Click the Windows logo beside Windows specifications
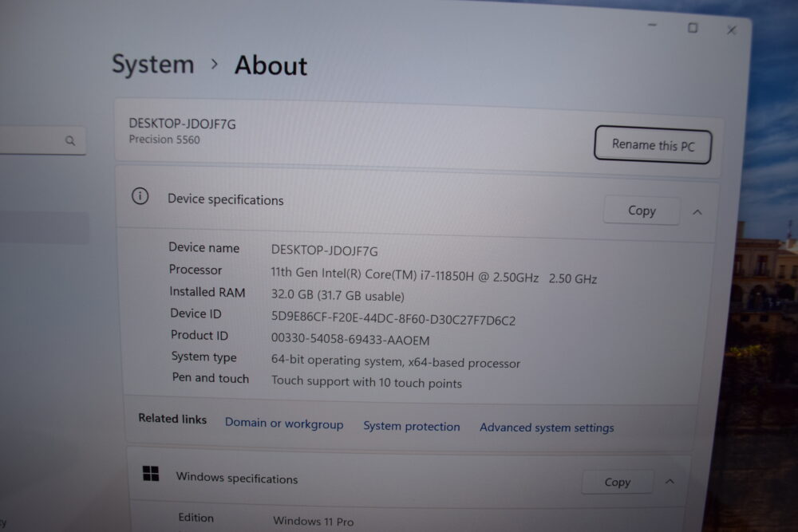Viewport: 798px width, 532px height. point(151,474)
